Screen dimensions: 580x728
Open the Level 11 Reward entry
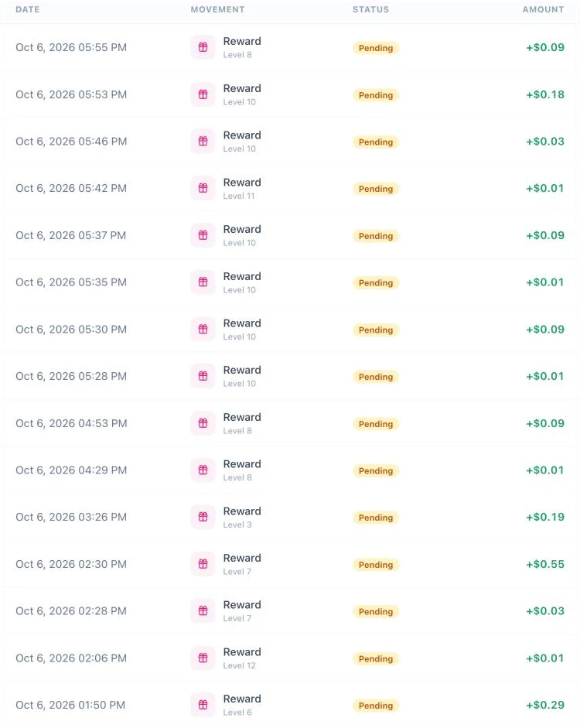[242, 188]
